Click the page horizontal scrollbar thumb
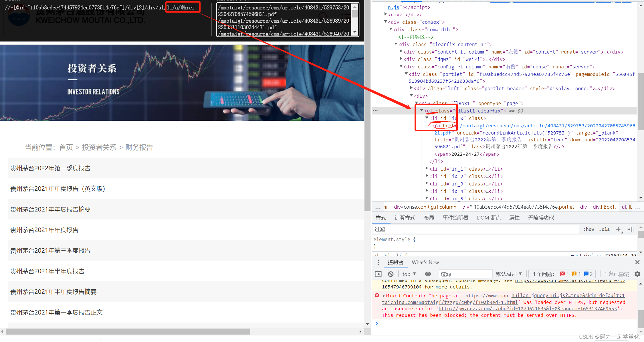This screenshot has height=342, width=644. click(128, 331)
